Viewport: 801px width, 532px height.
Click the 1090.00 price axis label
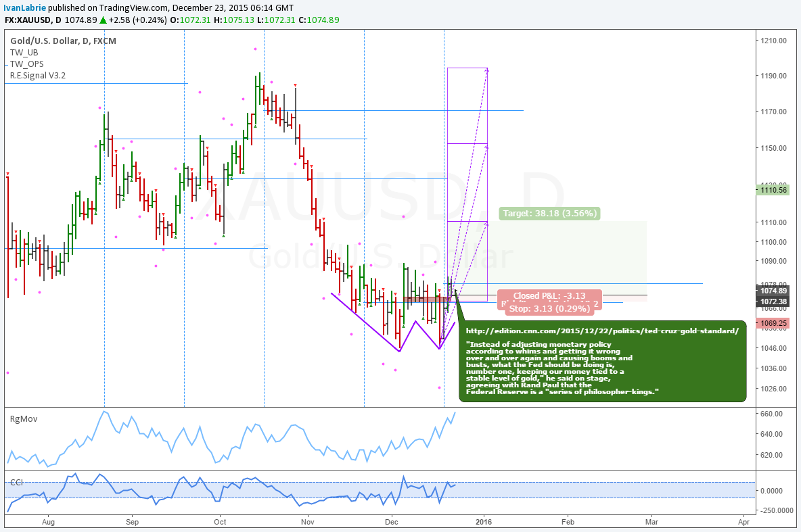coord(773,261)
